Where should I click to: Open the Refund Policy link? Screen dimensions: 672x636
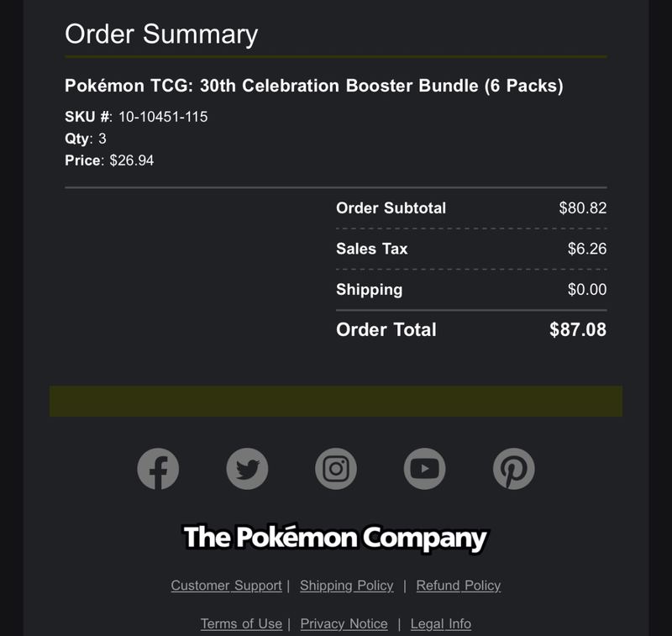pos(459,586)
